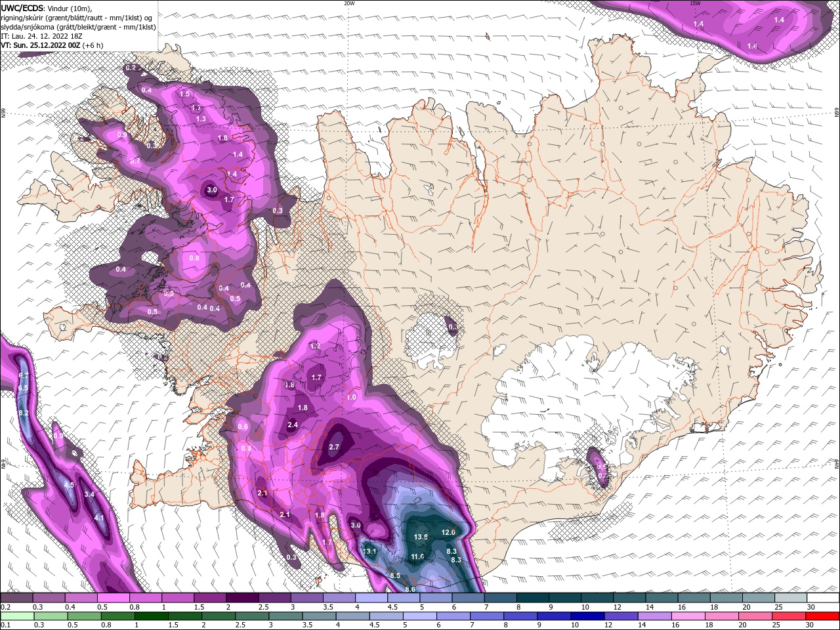Click the 'IT: Lau. 24. 12. 2022 18Z' line
Image resolution: width=840 pixels, height=630 pixels.
(x=41, y=36)
